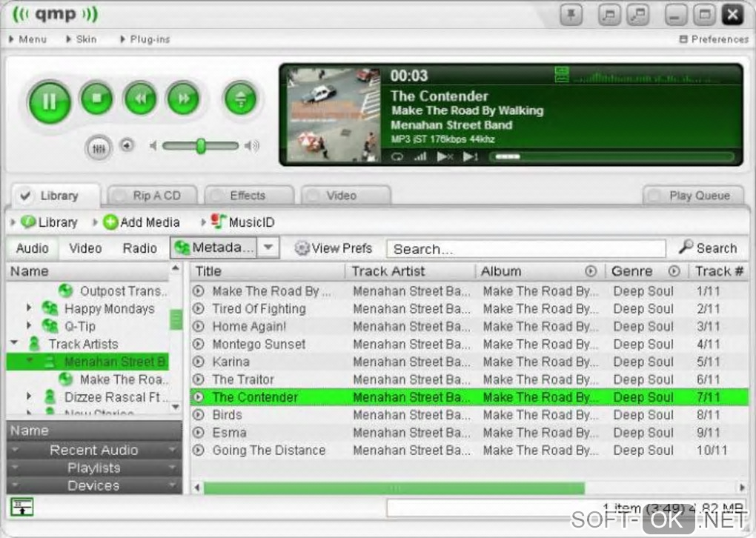
Task: Toggle the play-one-track icon in display
Action: [x=471, y=156]
